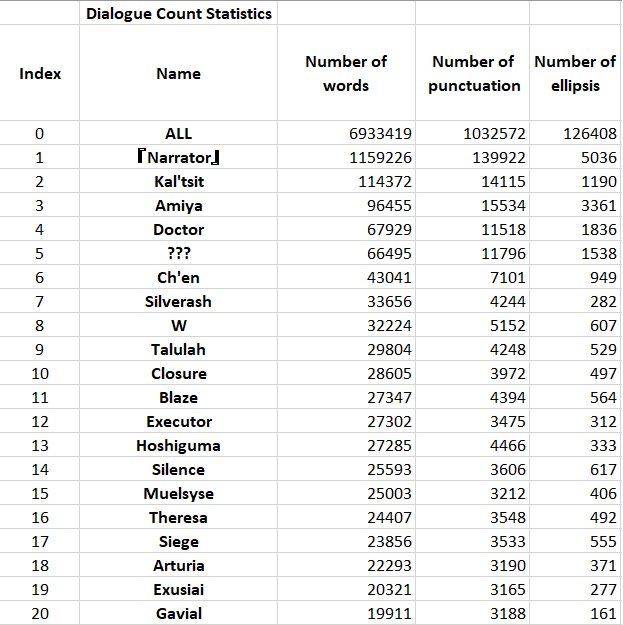Image resolution: width=623 pixels, height=625 pixels.
Task: Select index cell 17
Action: click(39, 541)
